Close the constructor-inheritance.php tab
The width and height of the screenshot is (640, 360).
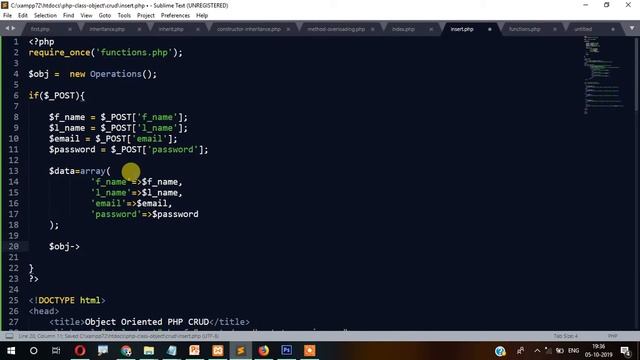point(288,29)
